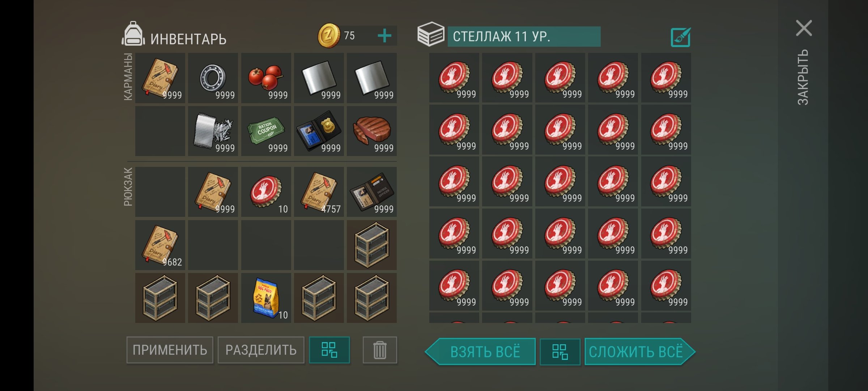This screenshot has width=868, height=391.
Task: Click the trash can delete icon
Action: [x=380, y=350]
